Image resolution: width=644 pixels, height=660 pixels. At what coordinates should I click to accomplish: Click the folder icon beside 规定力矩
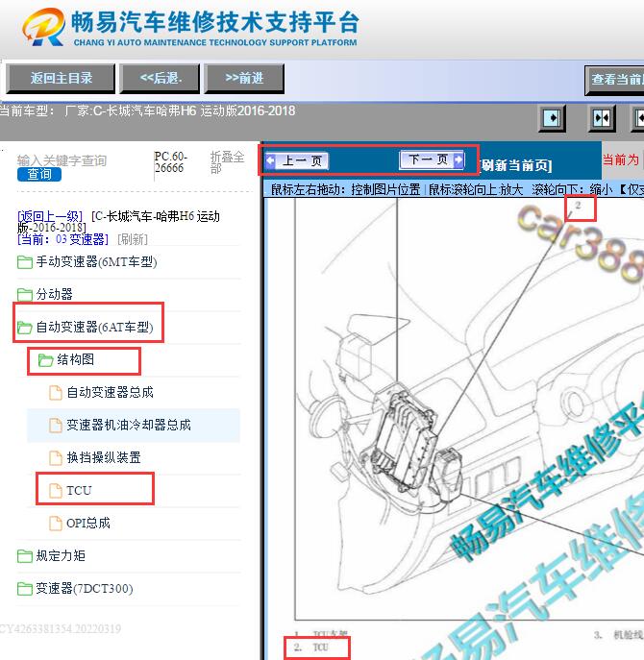pyautogui.click(x=25, y=556)
